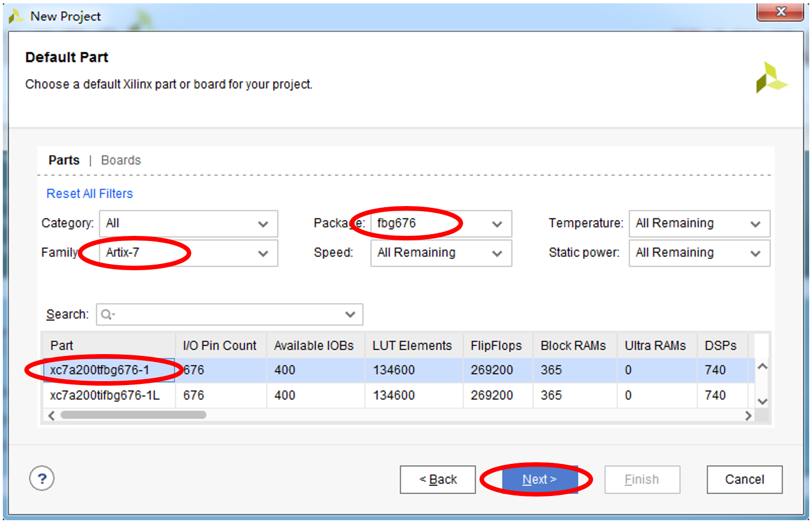812x523 pixels.
Task: Expand the Family Artix-7 dropdown
Action: [188, 253]
